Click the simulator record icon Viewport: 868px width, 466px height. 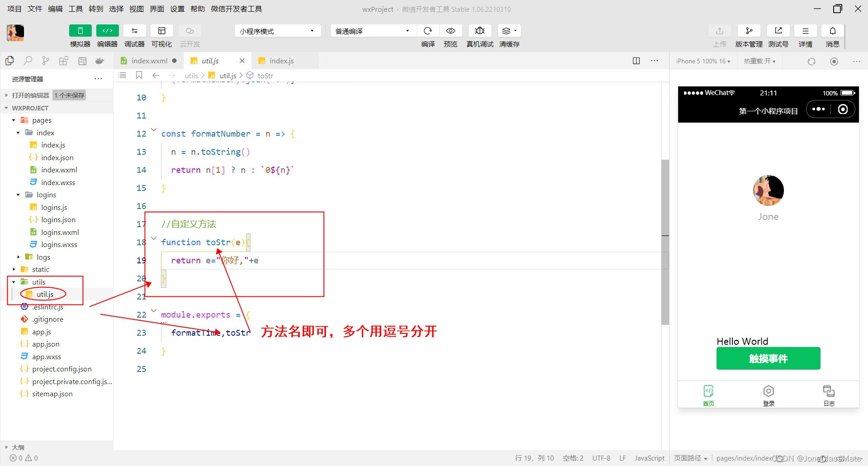coord(834,61)
